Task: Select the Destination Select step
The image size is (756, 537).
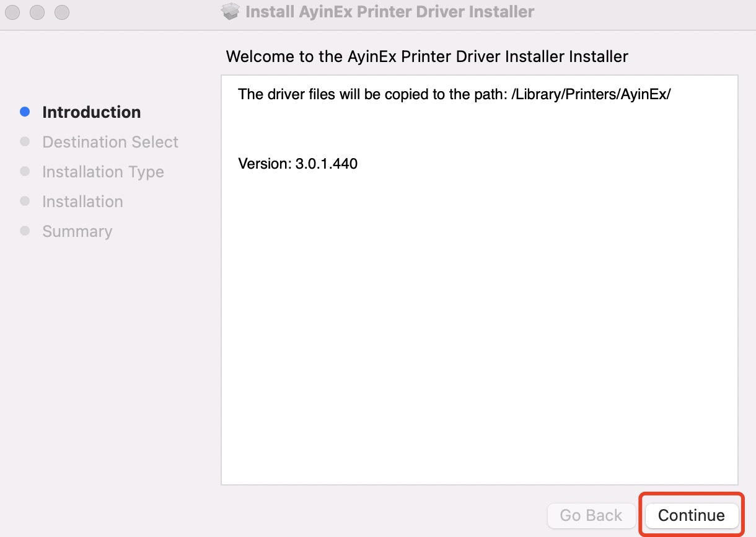Action: click(x=110, y=142)
